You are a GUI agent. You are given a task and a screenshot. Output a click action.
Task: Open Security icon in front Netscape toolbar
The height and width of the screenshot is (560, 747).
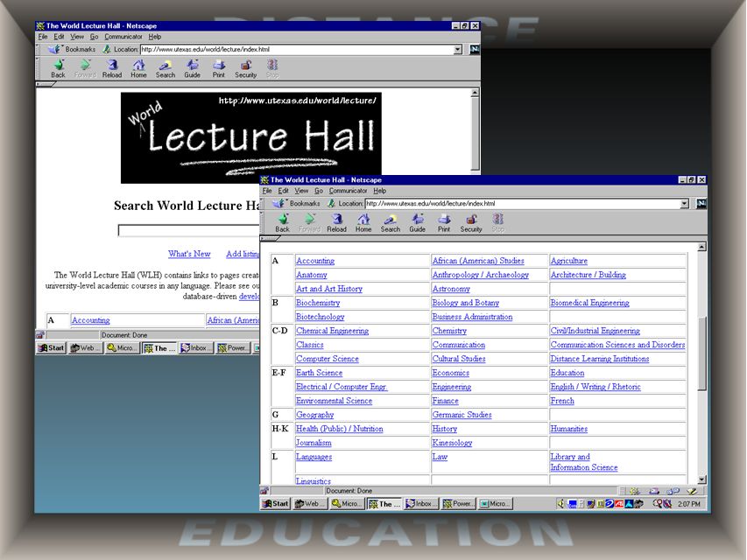click(471, 222)
